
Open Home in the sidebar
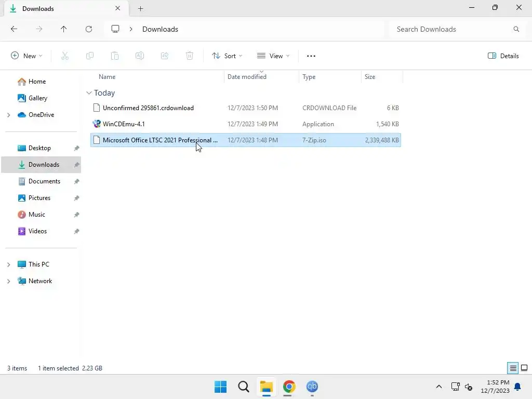coord(37,82)
